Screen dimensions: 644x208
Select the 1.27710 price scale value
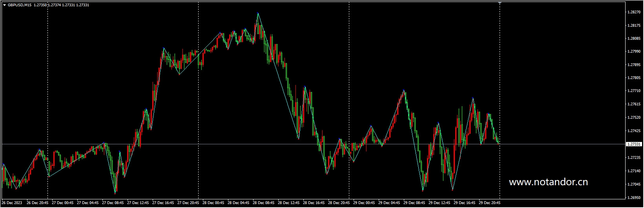pos(634,91)
